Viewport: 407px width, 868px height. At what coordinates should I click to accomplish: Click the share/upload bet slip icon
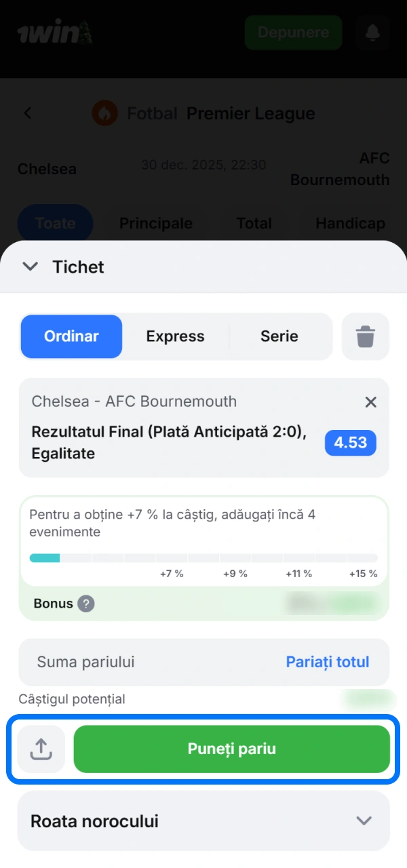pyautogui.click(x=41, y=749)
